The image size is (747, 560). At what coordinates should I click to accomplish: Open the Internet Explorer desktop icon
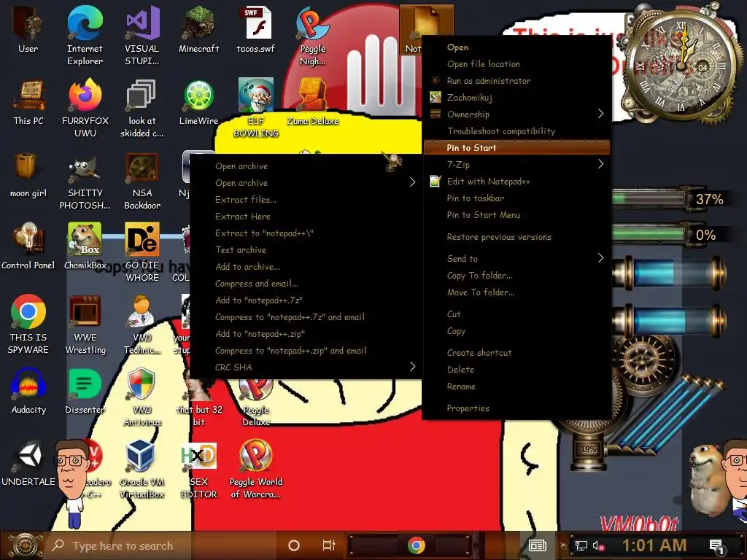[x=85, y=36]
